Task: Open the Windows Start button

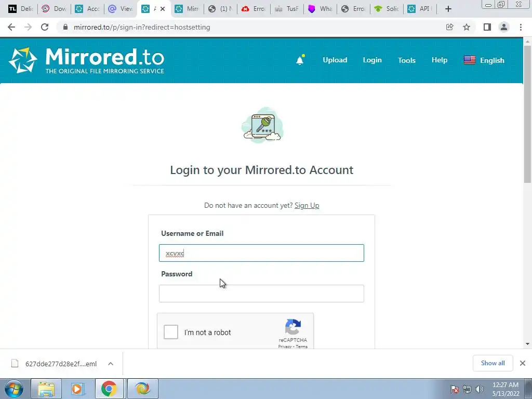Action: pyautogui.click(x=14, y=389)
